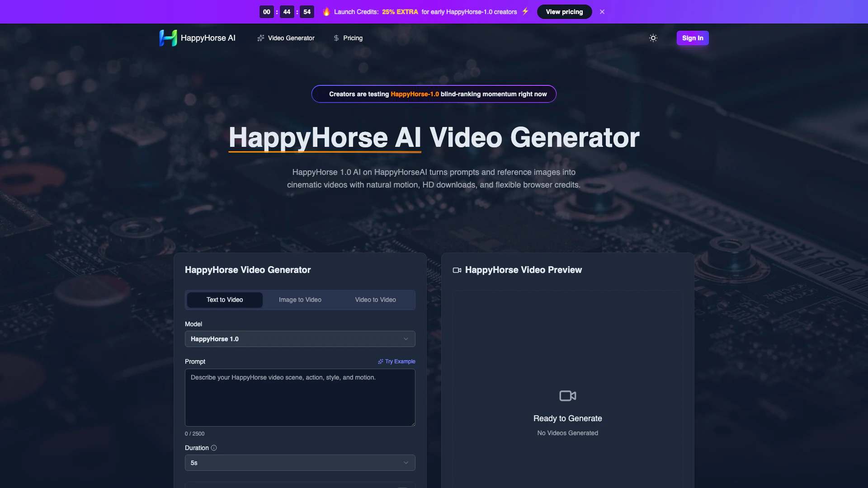Click the Sign In button

point(692,38)
